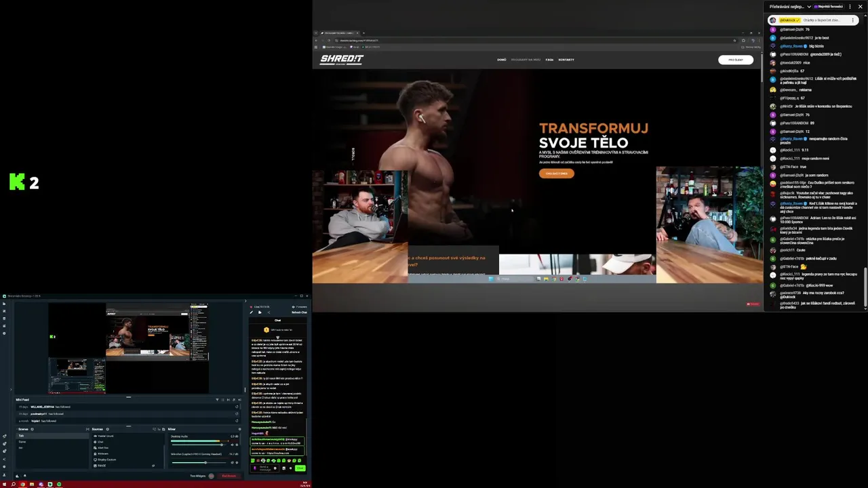Select the Game scene in Streamlabs
868x488 pixels.
pos(52,442)
